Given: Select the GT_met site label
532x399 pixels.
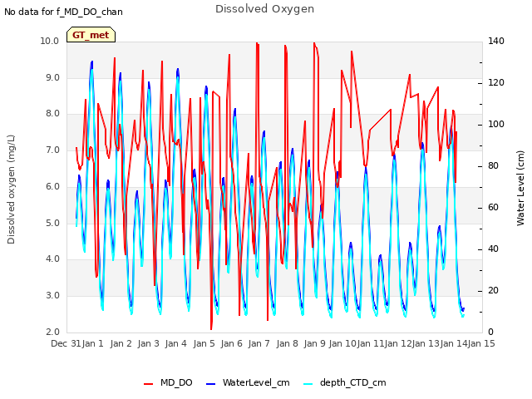Looking at the screenshot, I should 91,35.
